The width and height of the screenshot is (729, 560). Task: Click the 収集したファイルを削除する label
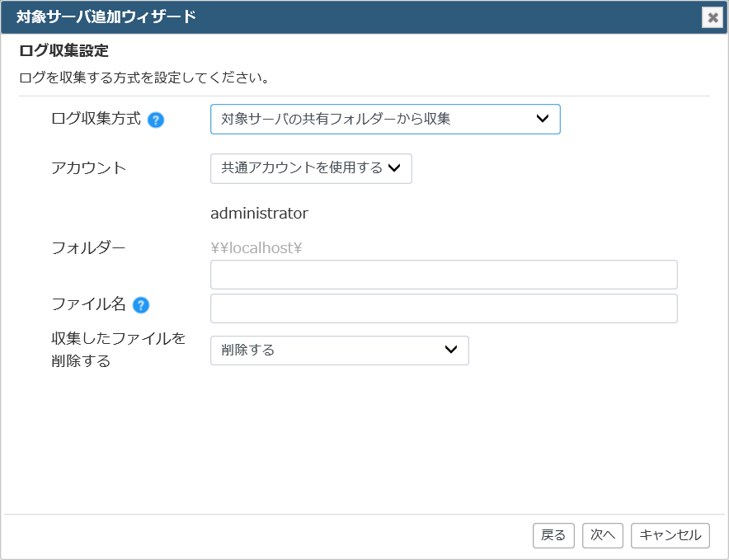tap(118, 350)
